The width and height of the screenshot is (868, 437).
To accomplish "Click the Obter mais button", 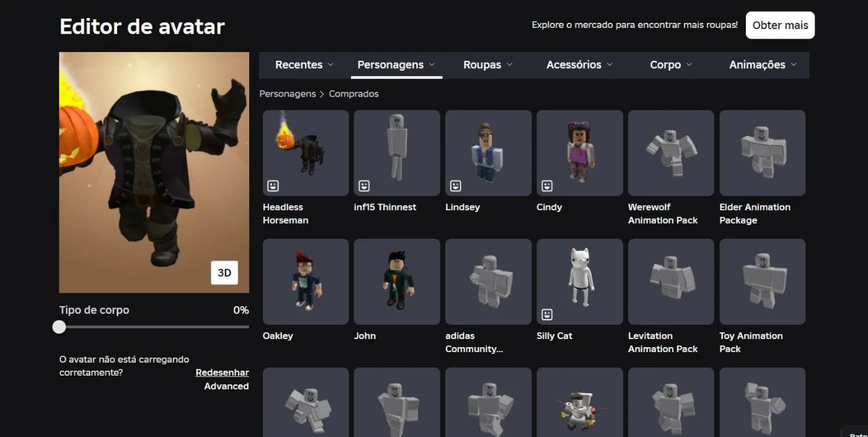I will pyautogui.click(x=780, y=25).
